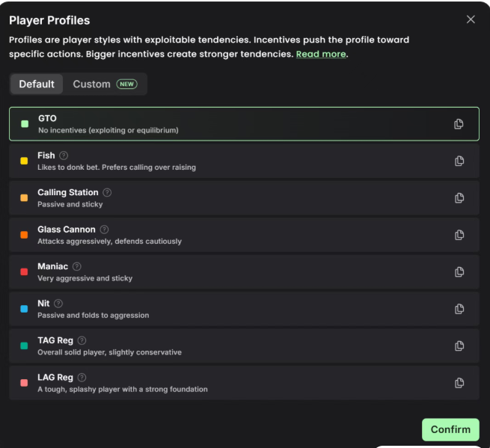Click the question mark beside Maniac
Screen dimensions: 490x448
[x=77, y=266]
